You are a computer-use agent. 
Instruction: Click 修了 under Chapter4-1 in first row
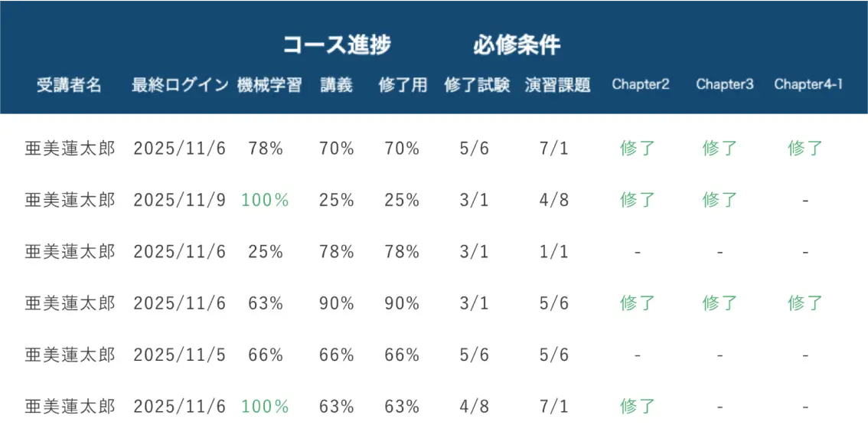tap(805, 149)
